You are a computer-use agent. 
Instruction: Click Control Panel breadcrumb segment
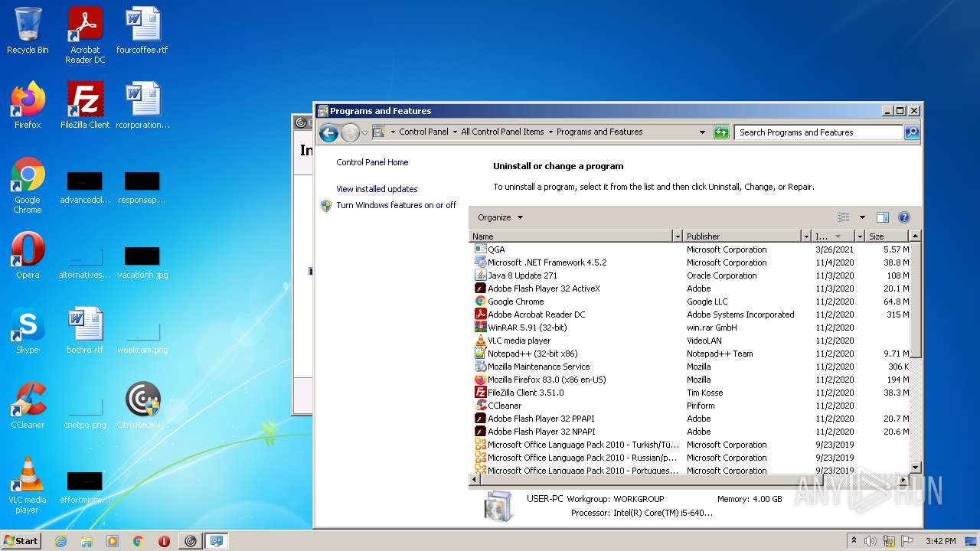coord(423,132)
